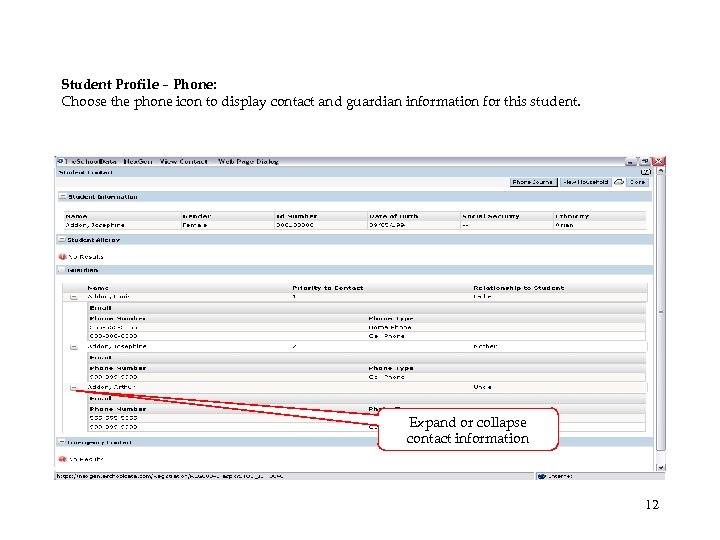
Task: Collapse the Guardian section
Action: [61, 270]
